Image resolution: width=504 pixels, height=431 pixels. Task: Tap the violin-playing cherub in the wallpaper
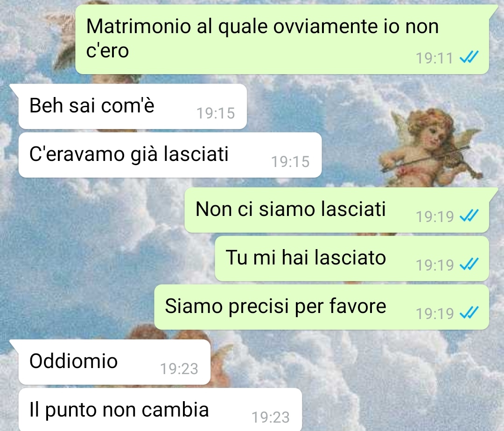[431, 148]
